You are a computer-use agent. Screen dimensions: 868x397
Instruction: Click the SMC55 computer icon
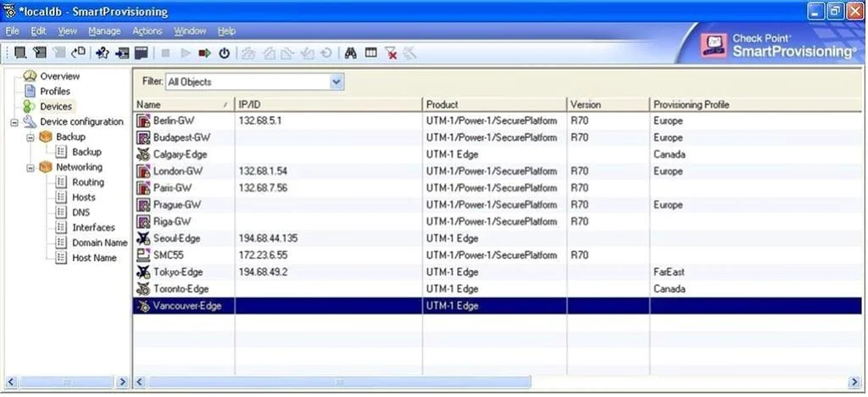(144, 255)
